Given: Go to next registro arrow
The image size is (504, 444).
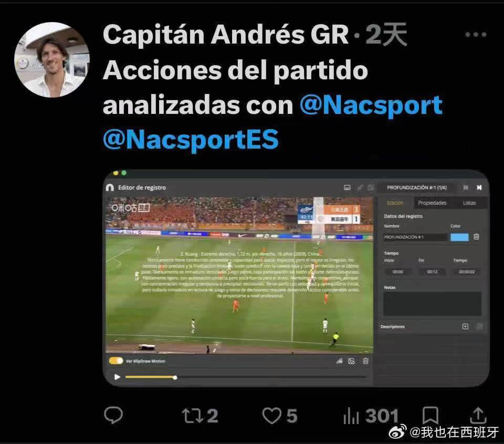Looking at the screenshot, I should point(479,187).
